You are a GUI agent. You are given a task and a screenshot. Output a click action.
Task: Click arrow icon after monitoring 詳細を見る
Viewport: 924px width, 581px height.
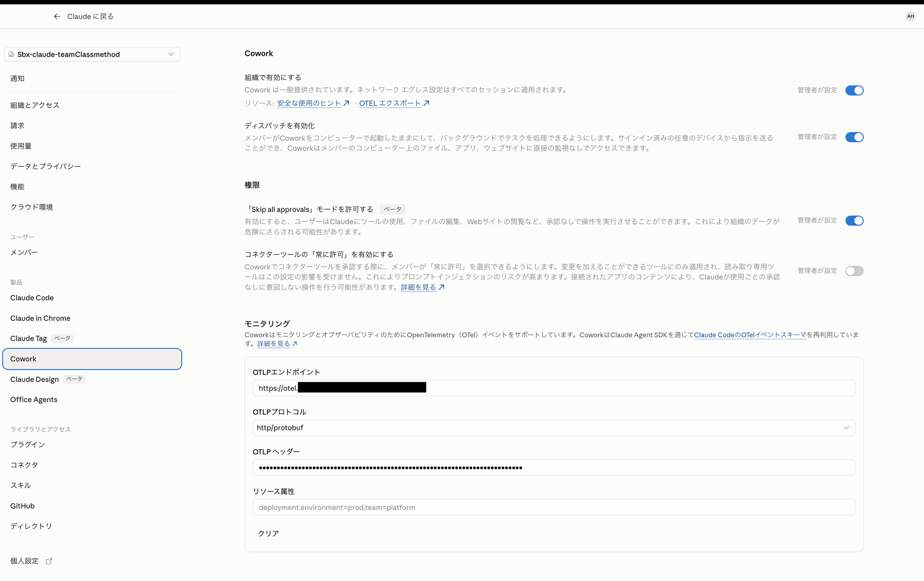point(295,344)
